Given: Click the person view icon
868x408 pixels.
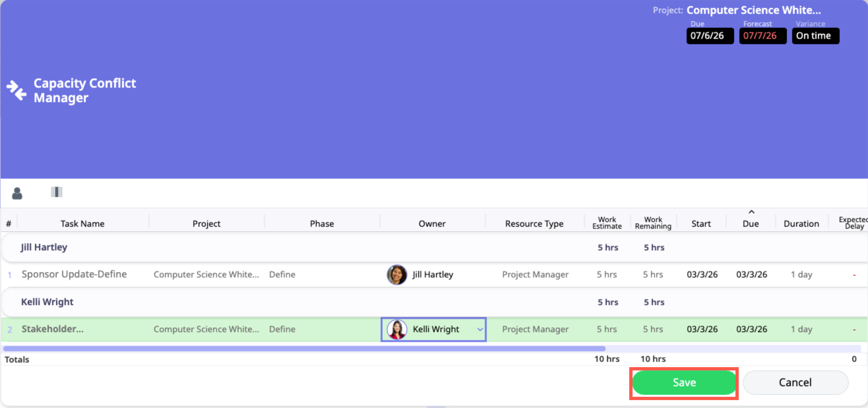Looking at the screenshot, I should point(17,193).
